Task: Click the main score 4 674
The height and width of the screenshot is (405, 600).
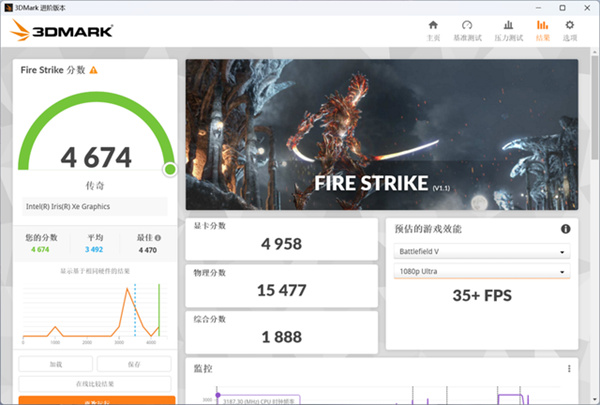Action: pos(96,157)
